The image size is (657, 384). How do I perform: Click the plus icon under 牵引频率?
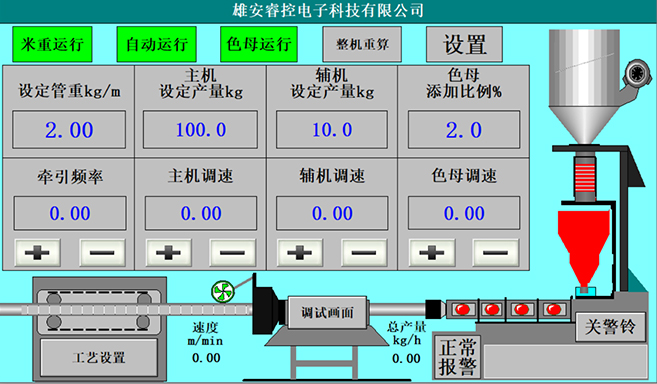click(37, 253)
